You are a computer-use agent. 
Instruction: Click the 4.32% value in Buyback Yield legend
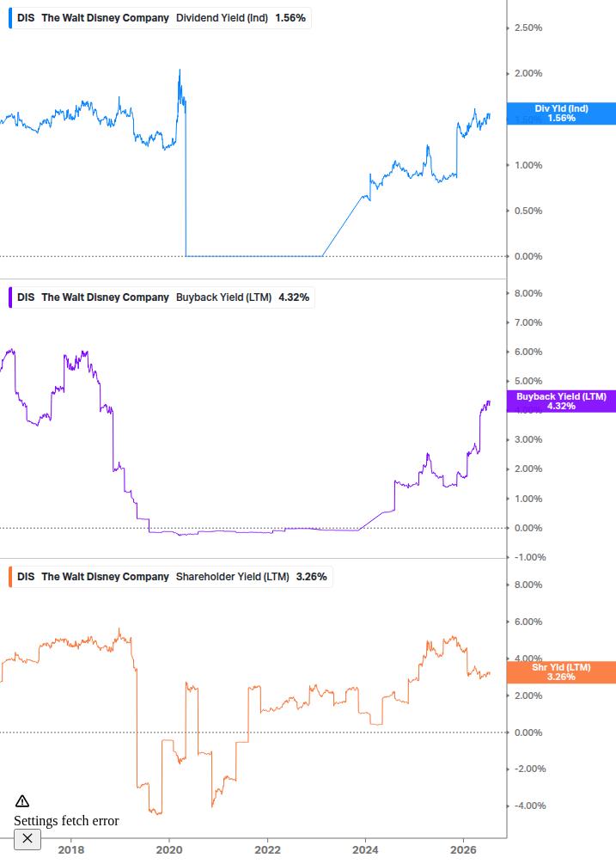(294, 297)
